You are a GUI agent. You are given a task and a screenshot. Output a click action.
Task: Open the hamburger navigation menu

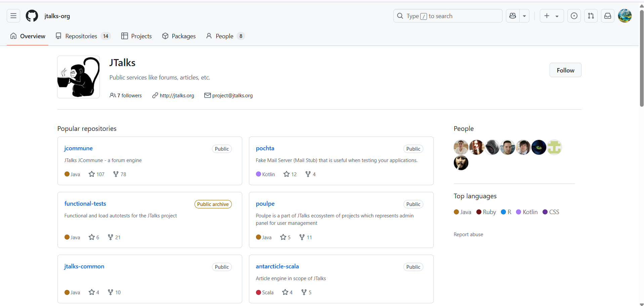point(13,16)
